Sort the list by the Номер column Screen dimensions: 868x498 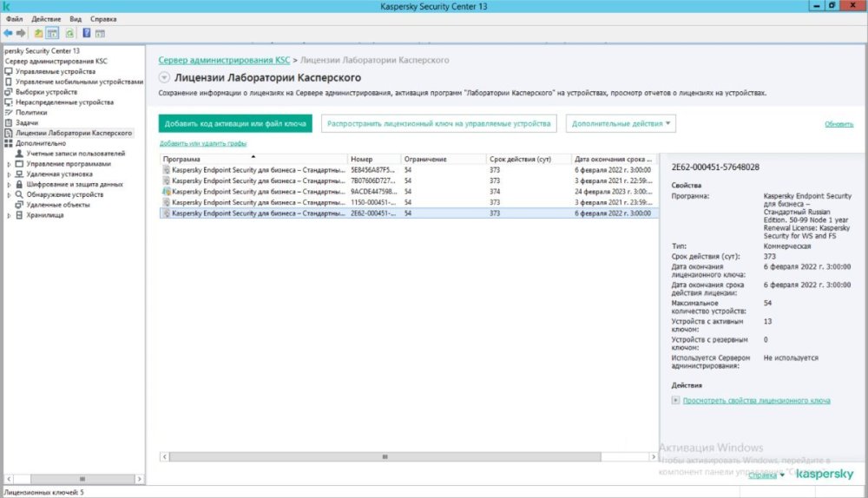coord(373,160)
